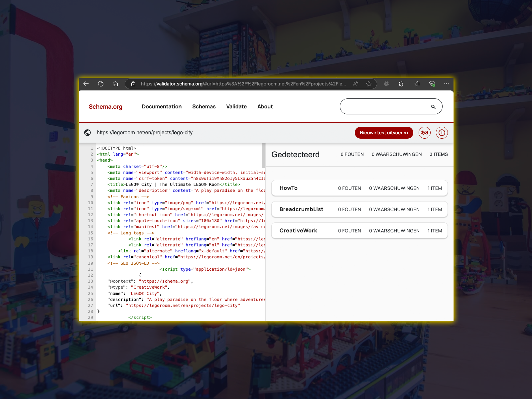Viewport: 532px width, 399px height.
Task: Click the csrf-token meta line
Action: click(x=186, y=179)
